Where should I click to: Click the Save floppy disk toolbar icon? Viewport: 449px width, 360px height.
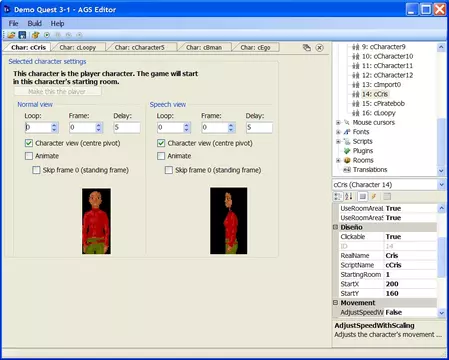(x=22, y=35)
